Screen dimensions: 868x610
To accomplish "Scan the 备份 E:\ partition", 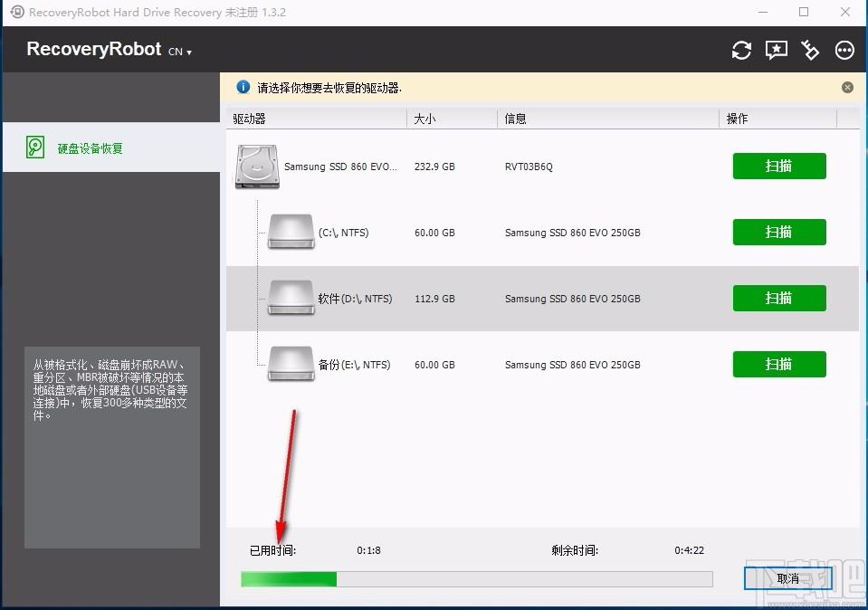I will 779,364.
